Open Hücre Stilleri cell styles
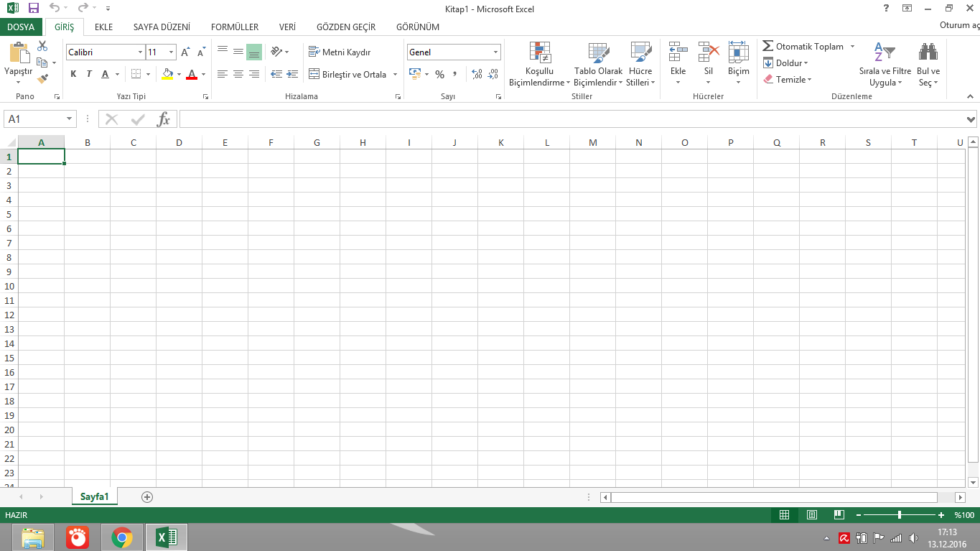980x551 pixels. (640, 64)
